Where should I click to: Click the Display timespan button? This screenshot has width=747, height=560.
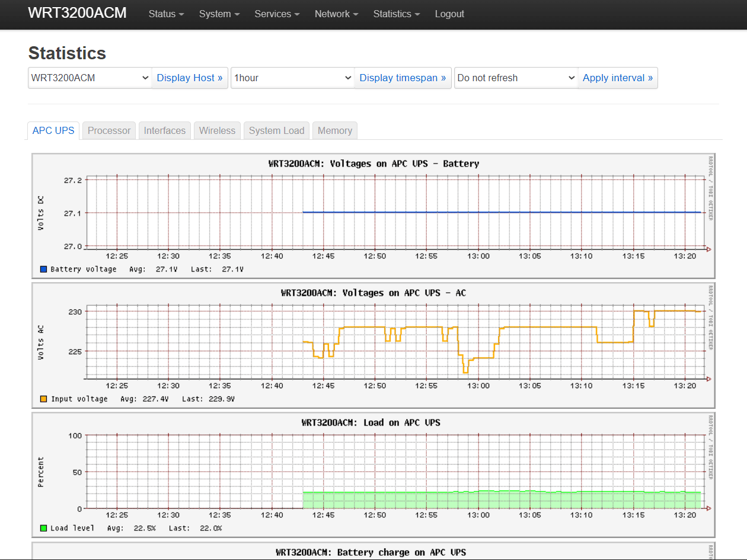click(x=403, y=78)
